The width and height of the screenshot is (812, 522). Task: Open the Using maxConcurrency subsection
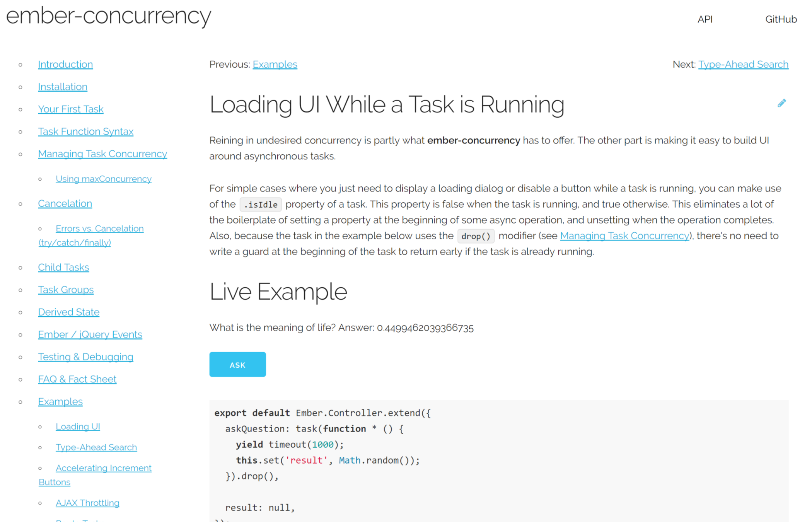point(104,179)
